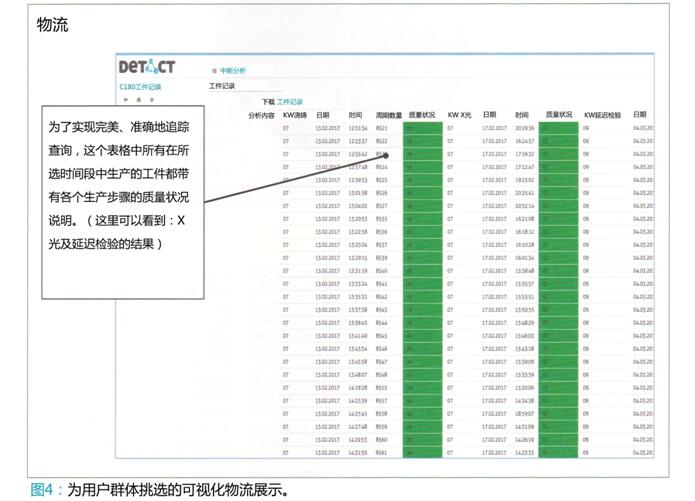Click the KW X光 column header
Screen dimensions: 695x501
pos(459,115)
